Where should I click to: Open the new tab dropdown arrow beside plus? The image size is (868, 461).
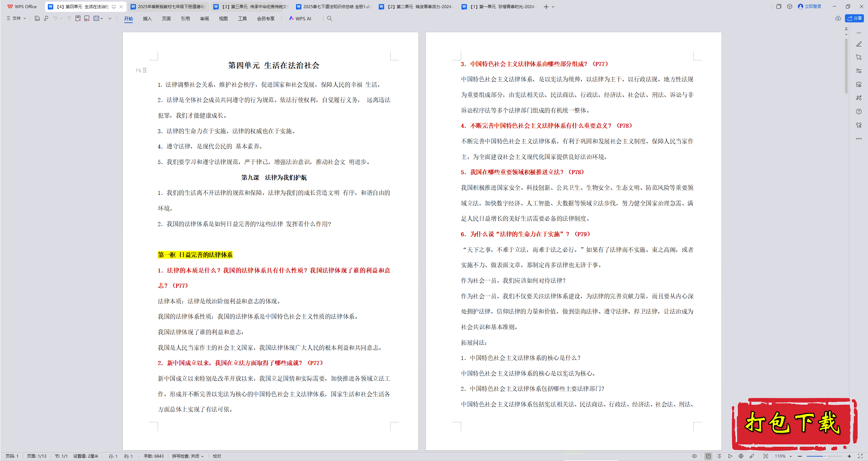click(553, 7)
